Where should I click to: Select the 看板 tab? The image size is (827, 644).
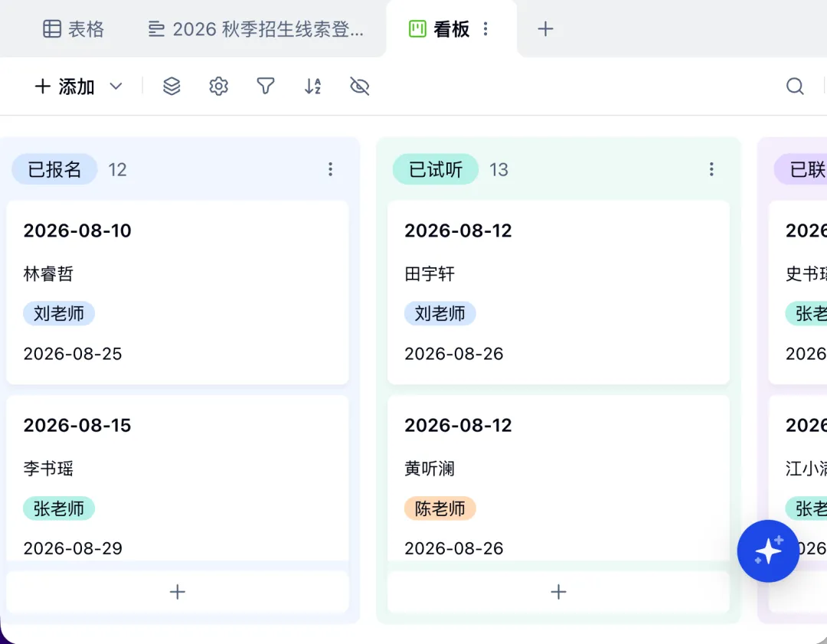click(x=440, y=29)
